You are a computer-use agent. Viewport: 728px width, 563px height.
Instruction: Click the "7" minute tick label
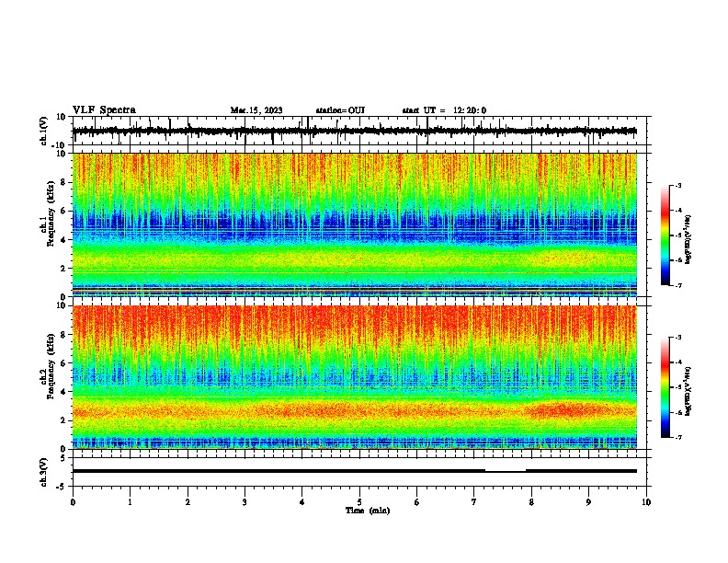click(474, 502)
